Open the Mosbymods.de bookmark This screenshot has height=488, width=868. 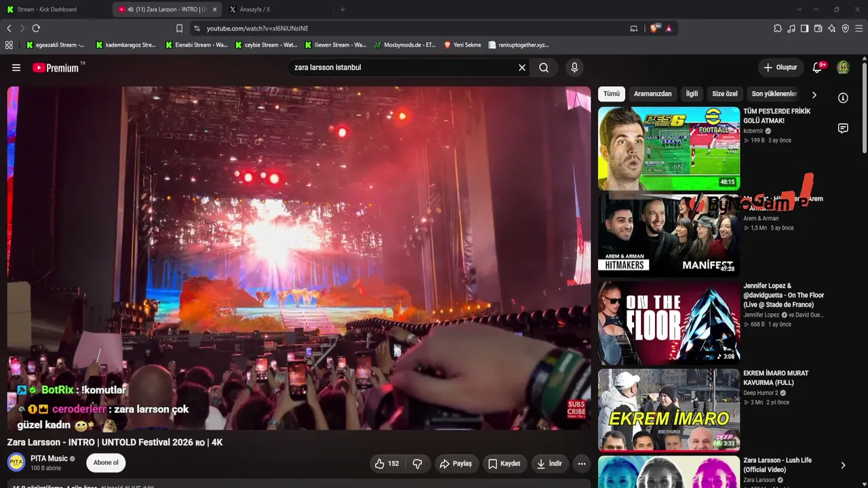point(405,45)
